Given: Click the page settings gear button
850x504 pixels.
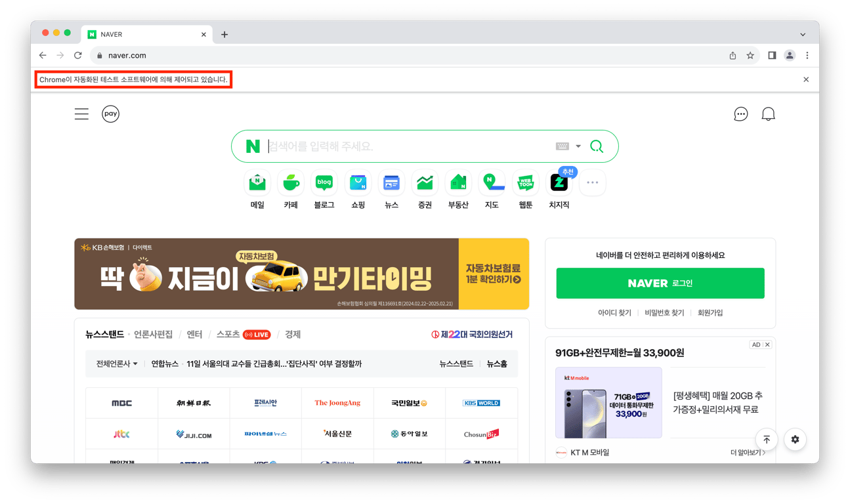Looking at the screenshot, I should [795, 440].
